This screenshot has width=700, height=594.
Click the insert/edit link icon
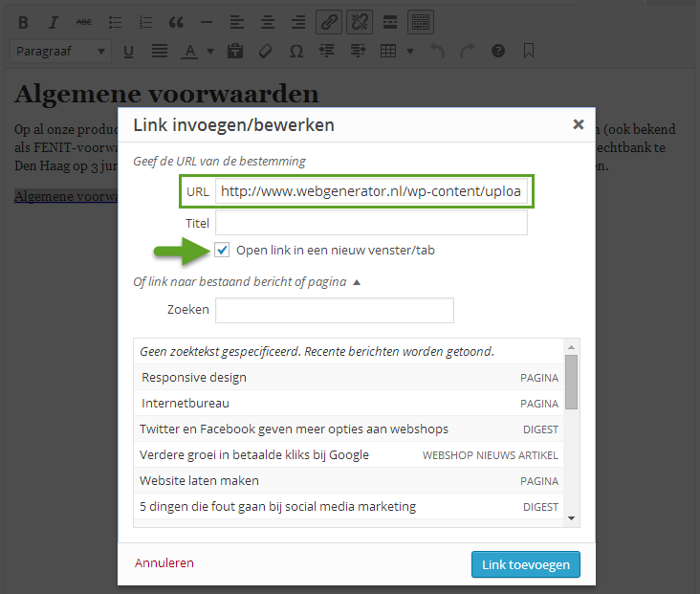point(329,22)
